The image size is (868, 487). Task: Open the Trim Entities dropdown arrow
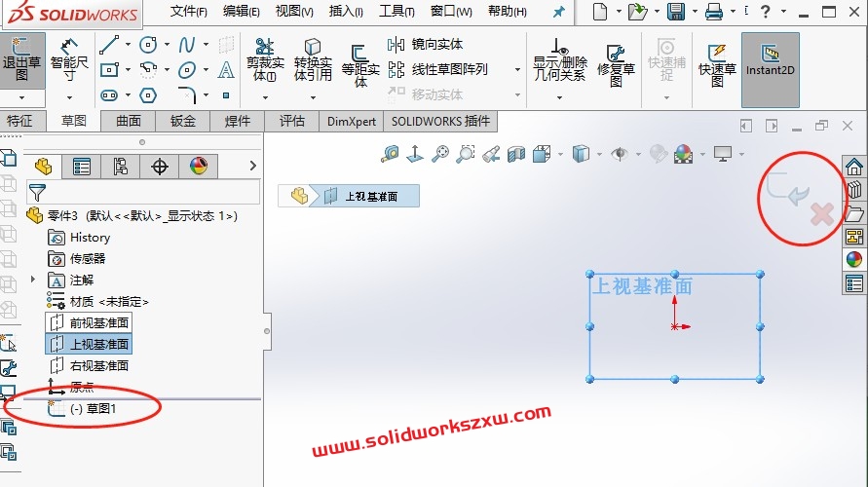tap(265, 98)
